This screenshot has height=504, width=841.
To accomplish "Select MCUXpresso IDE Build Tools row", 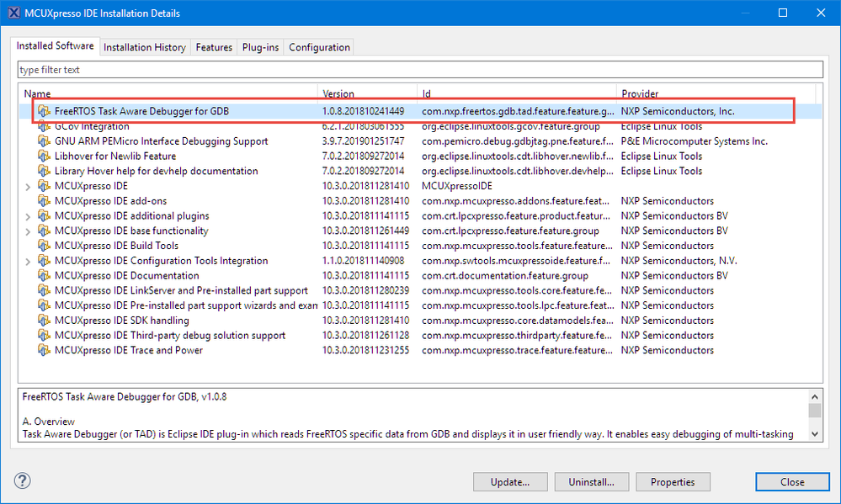I will (x=420, y=246).
